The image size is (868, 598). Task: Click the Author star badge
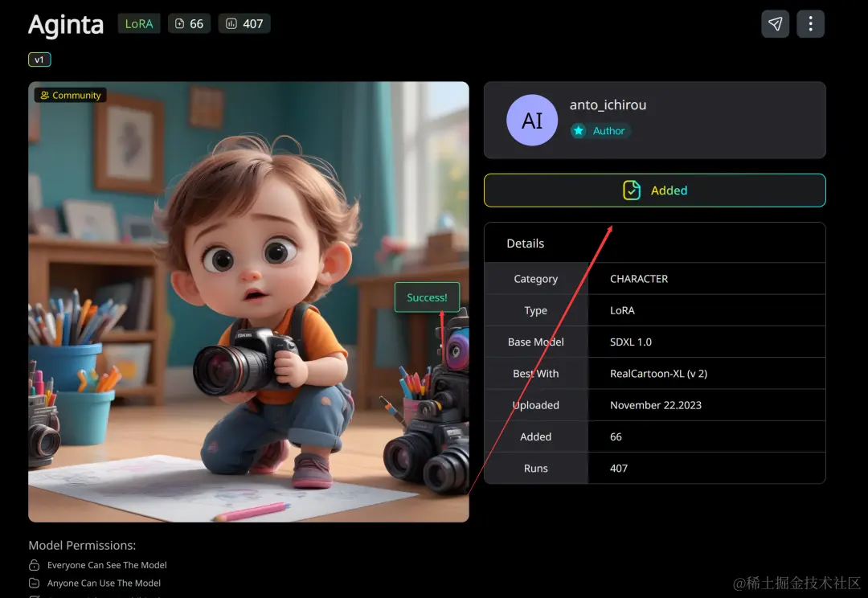click(600, 131)
